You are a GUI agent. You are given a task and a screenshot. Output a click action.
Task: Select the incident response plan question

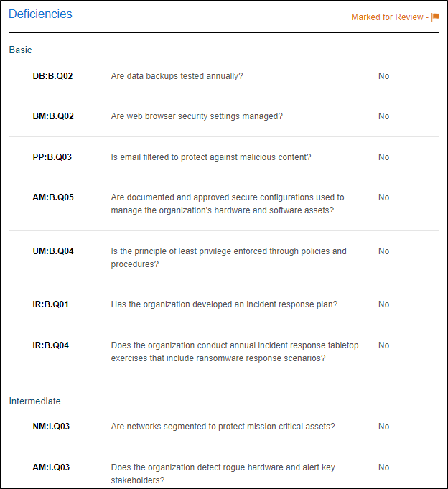224,304
